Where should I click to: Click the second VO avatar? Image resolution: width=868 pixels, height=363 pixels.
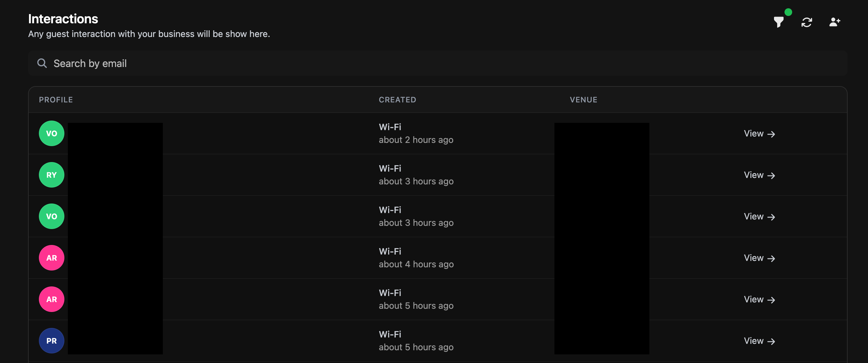click(52, 216)
